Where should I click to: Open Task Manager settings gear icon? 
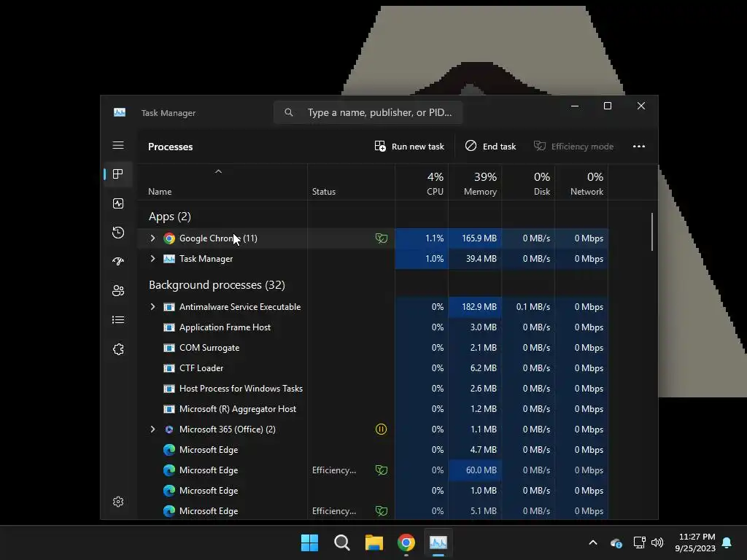point(118,502)
